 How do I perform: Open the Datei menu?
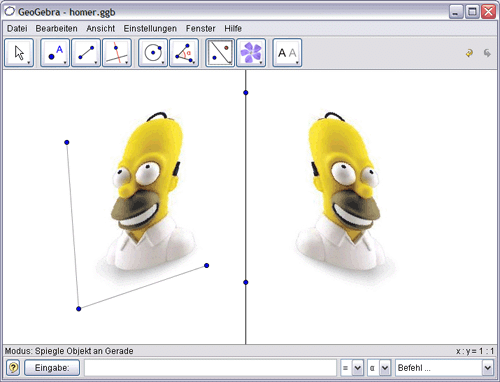[17, 29]
